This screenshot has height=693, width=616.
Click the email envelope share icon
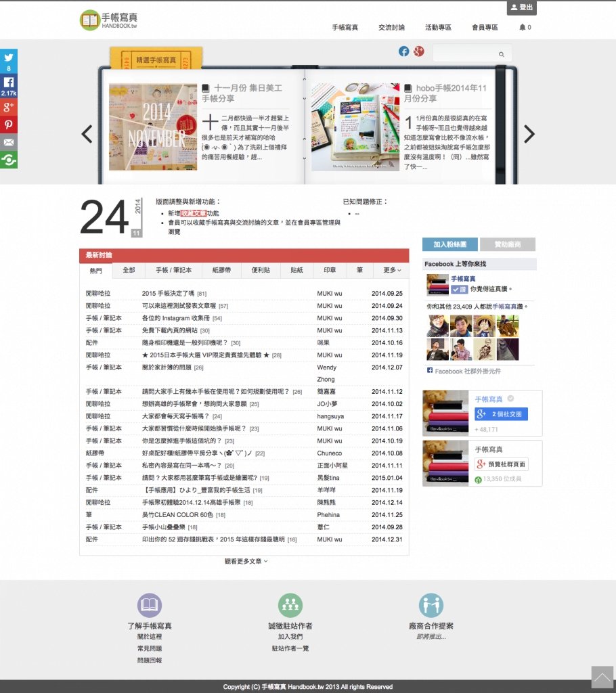tap(9, 142)
